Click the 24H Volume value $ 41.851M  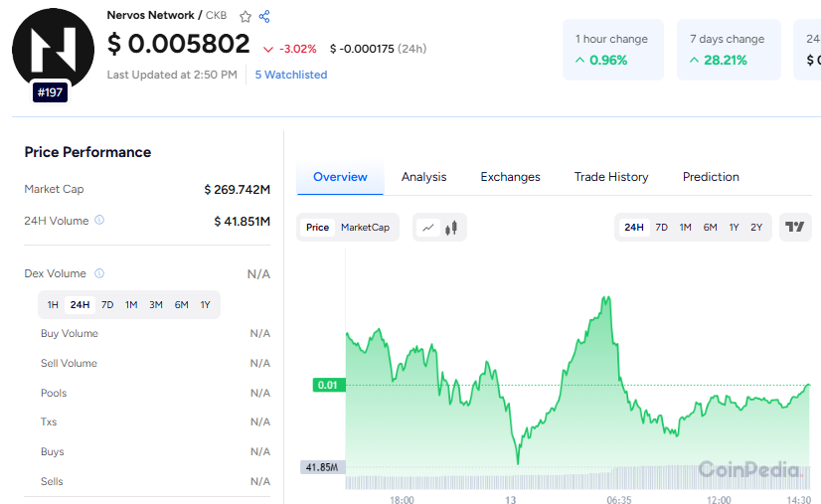coord(242,222)
